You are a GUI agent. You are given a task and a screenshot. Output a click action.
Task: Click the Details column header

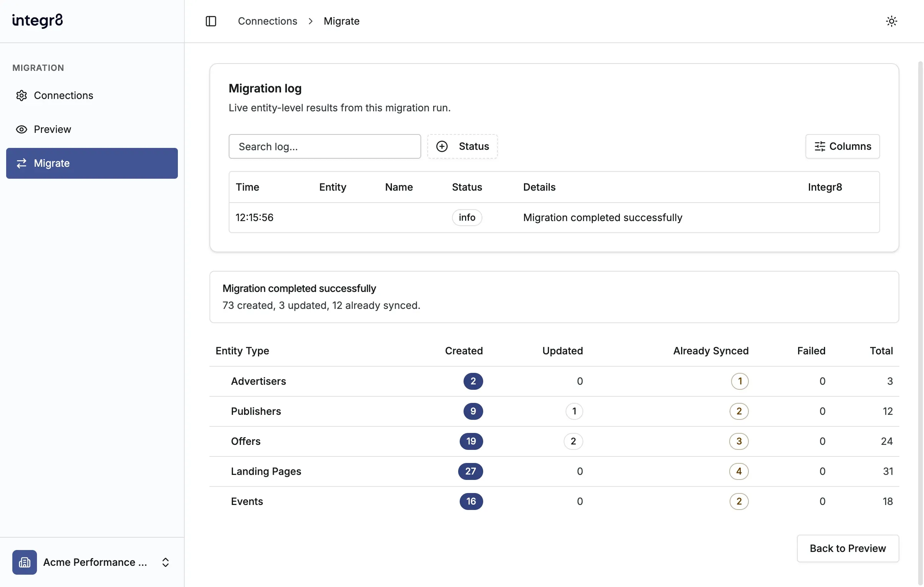(539, 187)
